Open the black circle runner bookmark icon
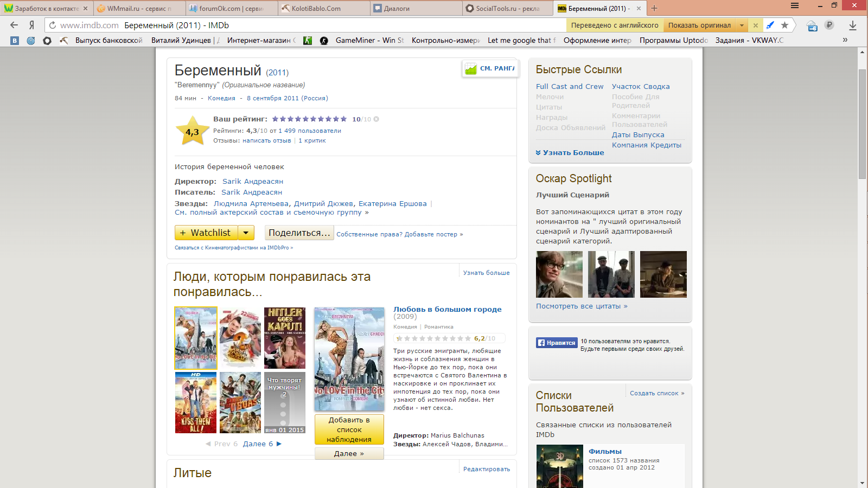 324,40
